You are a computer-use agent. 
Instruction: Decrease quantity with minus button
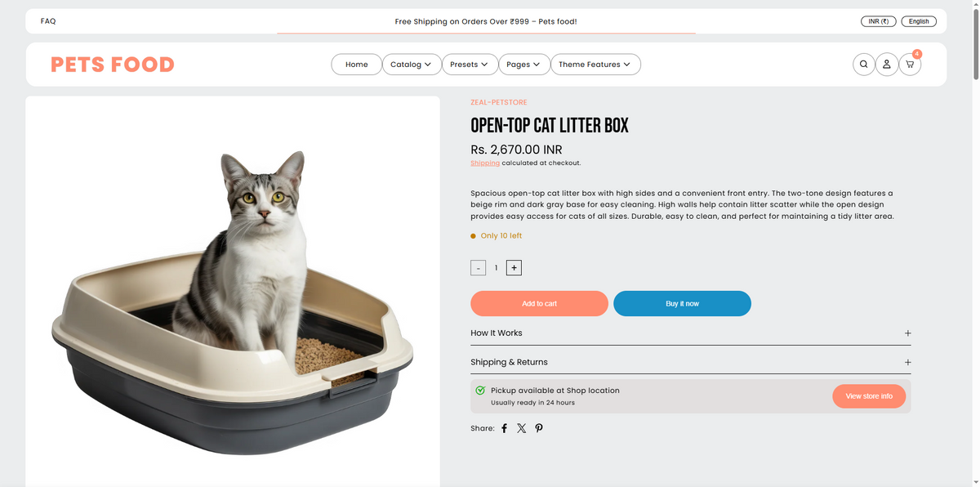479,268
